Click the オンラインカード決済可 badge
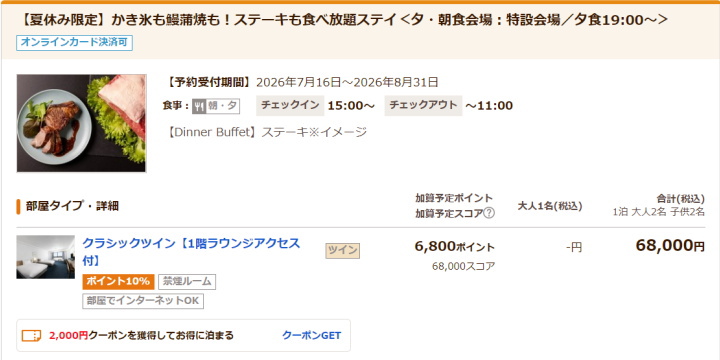720x360 pixels. pyautogui.click(x=74, y=43)
